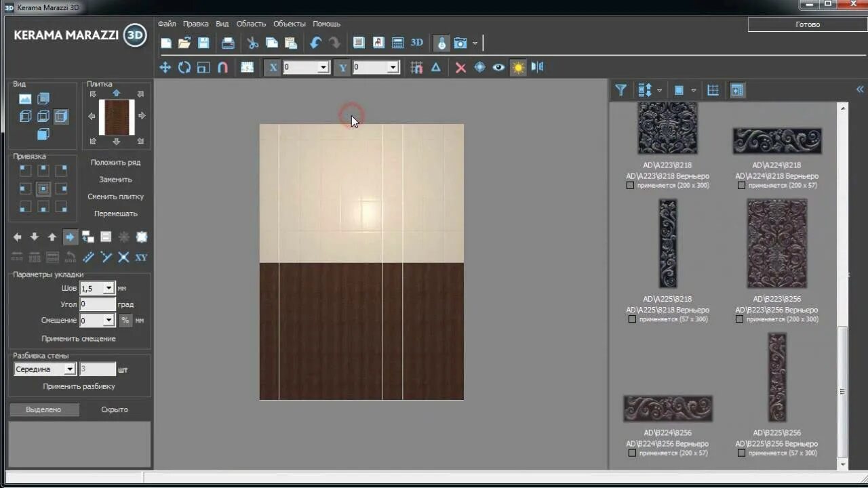This screenshot has width=868, height=488.
Task: Open the Шов seam width dropdown
Action: [x=108, y=288]
